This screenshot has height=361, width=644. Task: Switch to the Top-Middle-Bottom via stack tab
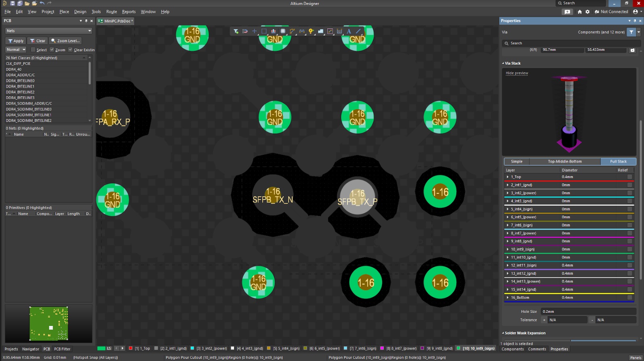pos(564,161)
